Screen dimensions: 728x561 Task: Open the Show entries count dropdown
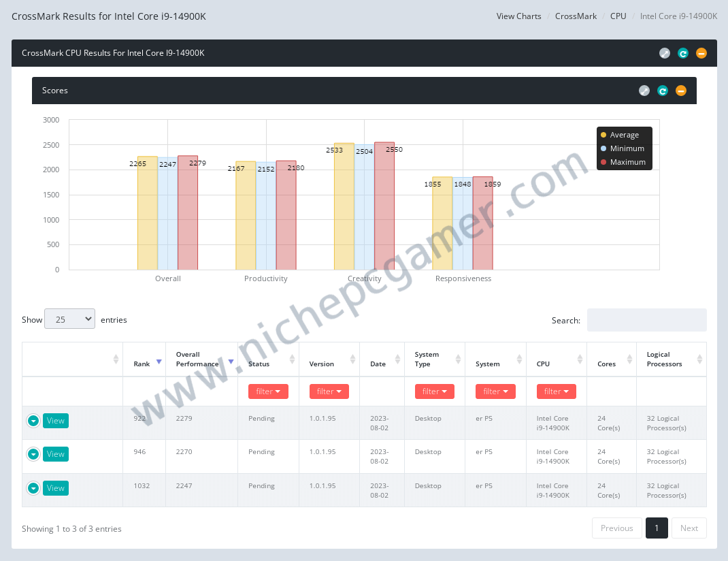(x=69, y=319)
